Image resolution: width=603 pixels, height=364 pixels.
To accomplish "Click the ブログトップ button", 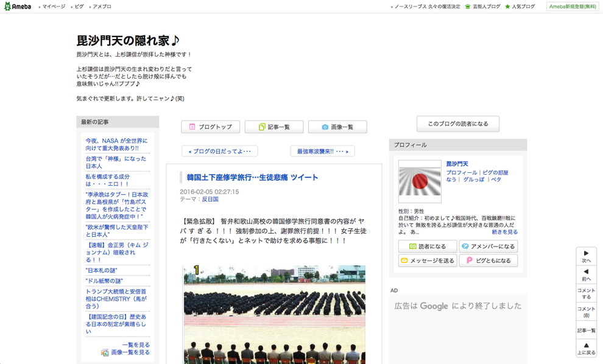I will [x=210, y=127].
